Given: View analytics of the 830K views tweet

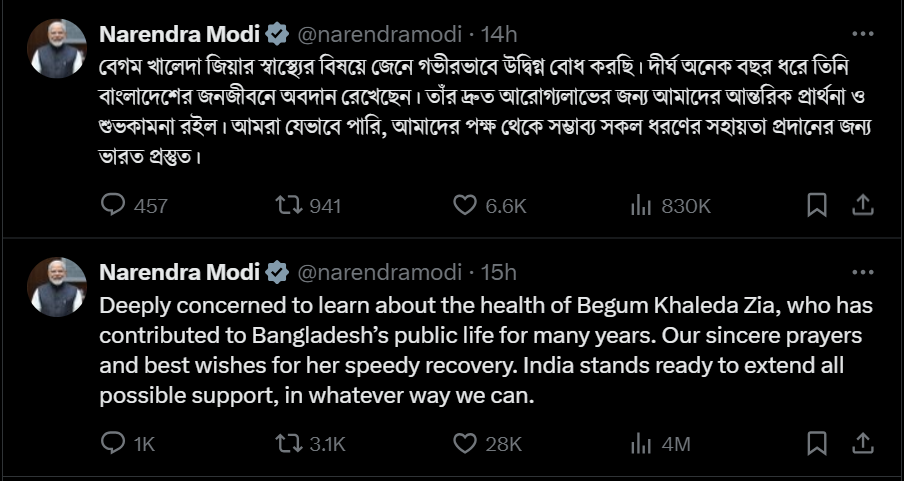Looking at the screenshot, I should [x=641, y=205].
